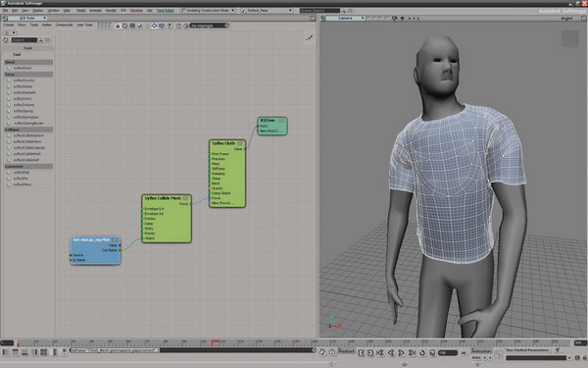Click the bird's-eye view icon in ICE graph
Image resolution: width=588 pixels, height=368 pixels.
310,37
